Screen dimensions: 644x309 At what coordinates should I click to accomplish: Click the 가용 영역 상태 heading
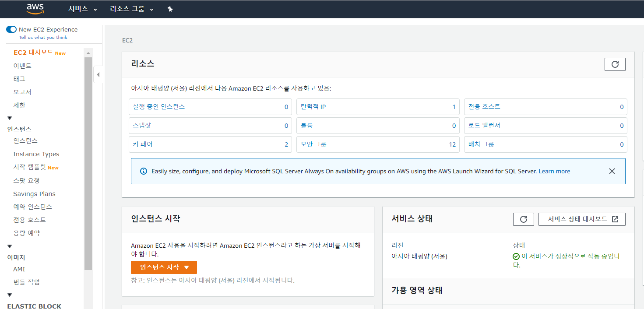point(417,290)
